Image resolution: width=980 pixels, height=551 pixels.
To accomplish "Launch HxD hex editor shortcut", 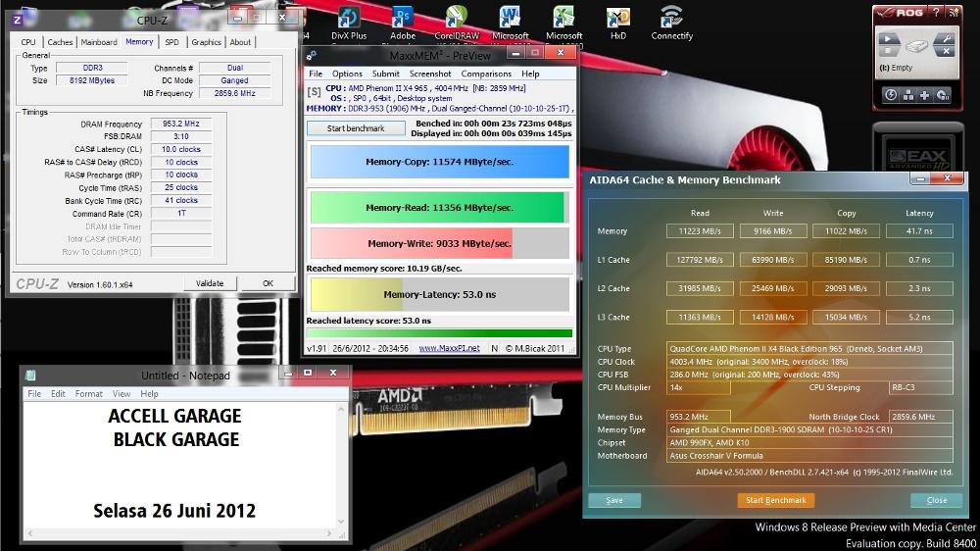I will coord(618,24).
